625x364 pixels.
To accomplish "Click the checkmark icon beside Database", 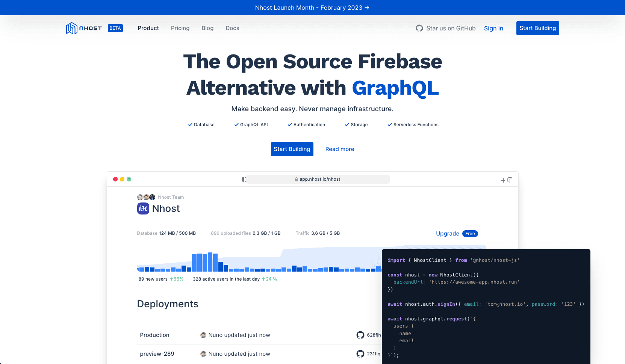I will [190, 125].
